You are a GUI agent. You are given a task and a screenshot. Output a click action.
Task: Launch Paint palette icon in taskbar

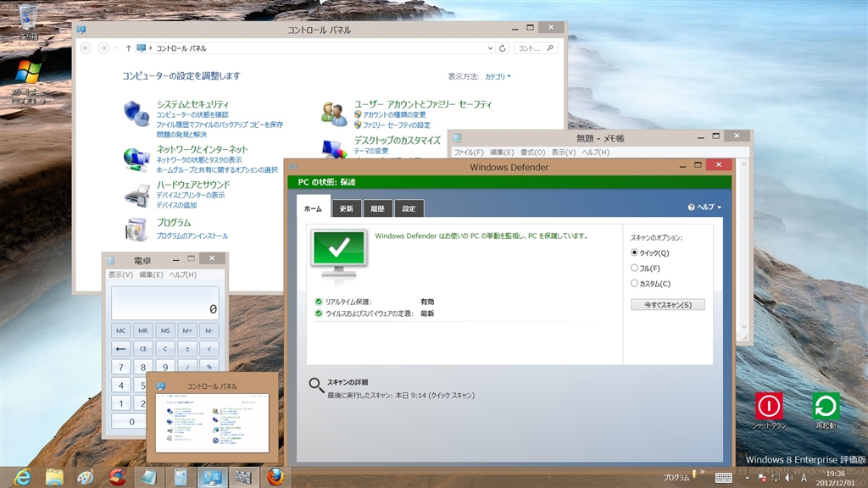click(x=86, y=477)
